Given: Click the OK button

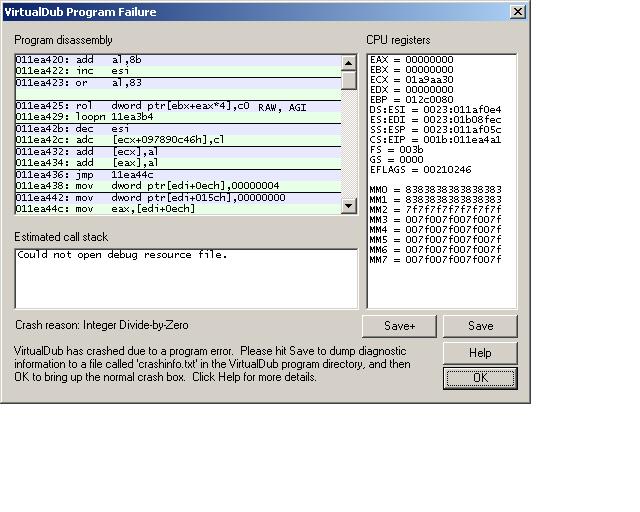Looking at the screenshot, I should 480,378.
